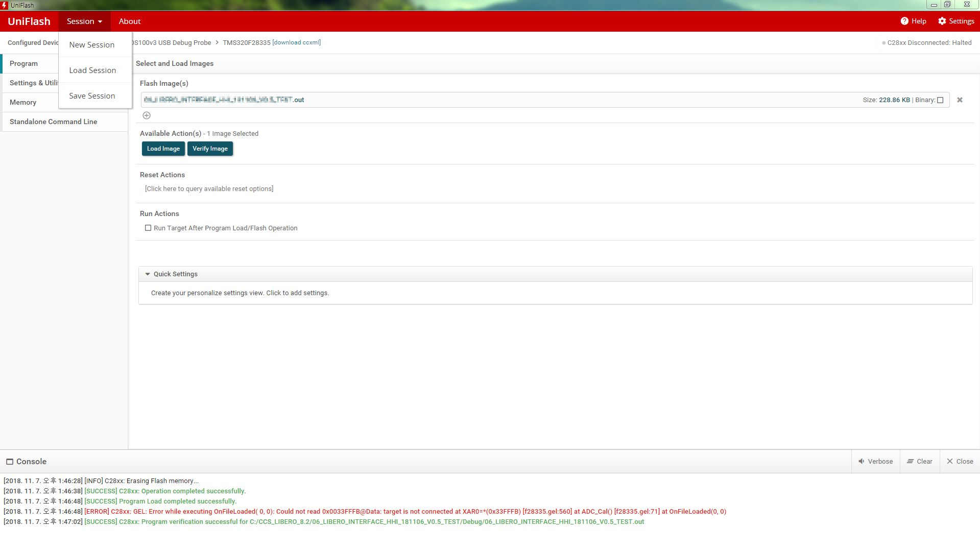980x551 pixels.
Task: Query available reset options link
Action: (209, 189)
